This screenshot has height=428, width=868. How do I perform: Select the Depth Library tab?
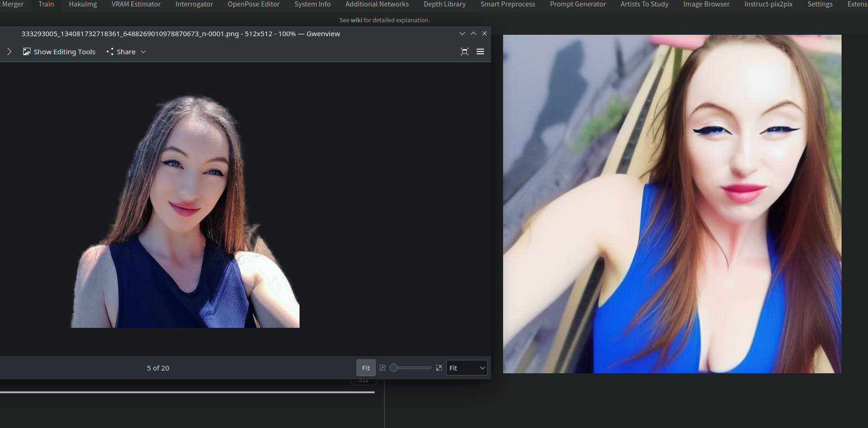(x=445, y=4)
